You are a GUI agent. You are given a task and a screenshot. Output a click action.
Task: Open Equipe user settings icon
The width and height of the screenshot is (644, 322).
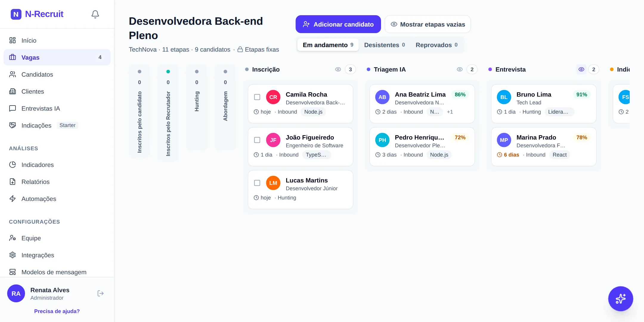pos(13,238)
